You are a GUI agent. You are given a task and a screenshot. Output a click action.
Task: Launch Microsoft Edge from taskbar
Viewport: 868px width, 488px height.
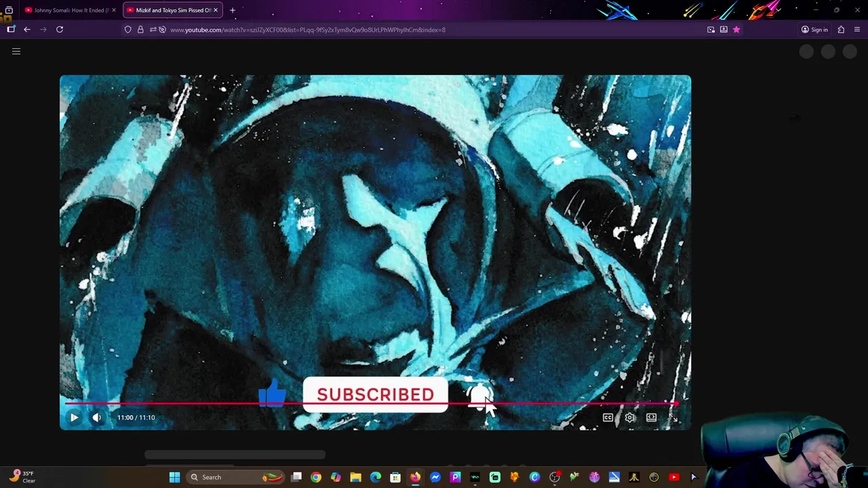(x=376, y=477)
